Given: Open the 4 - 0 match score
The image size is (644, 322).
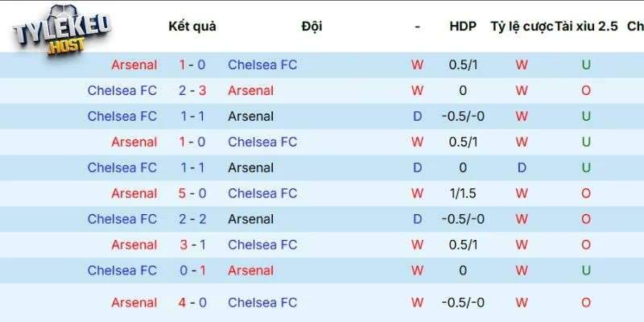Looking at the screenshot, I should tap(192, 303).
